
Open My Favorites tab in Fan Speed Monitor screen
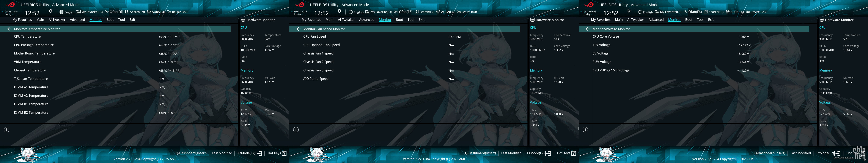tap(311, 20)
